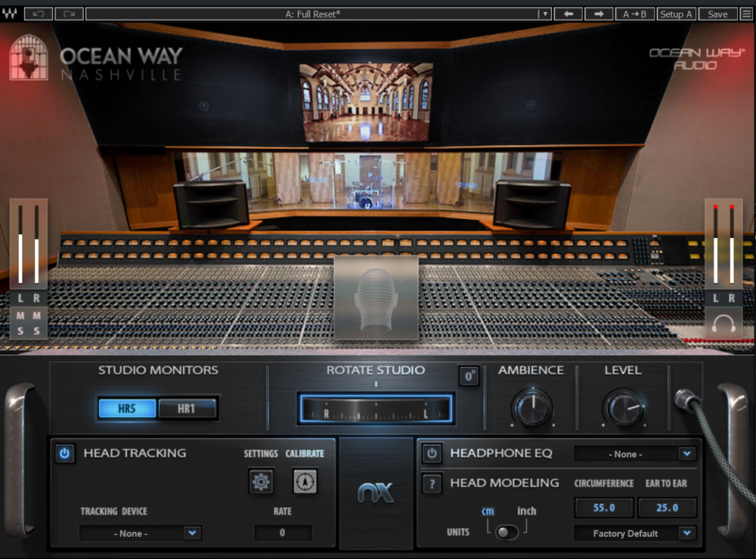
Task: Click the hall picture above the studio window
Action: 366,103
